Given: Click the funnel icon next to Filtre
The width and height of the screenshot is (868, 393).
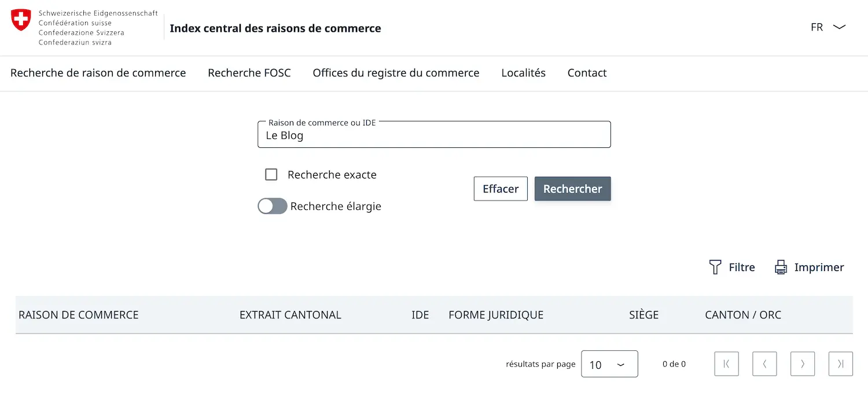Looking at the screenshot, I should [x=716, y=267].
